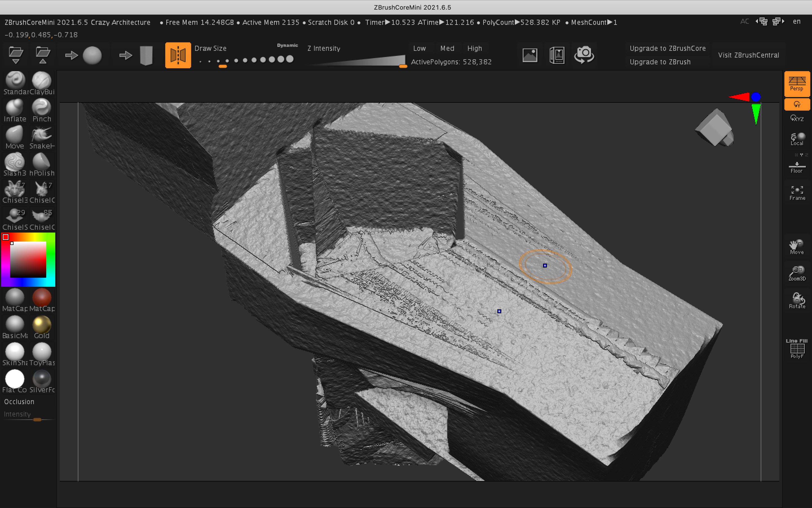Select the hPolish brush
812x508 pixels.
coord(42,165)
